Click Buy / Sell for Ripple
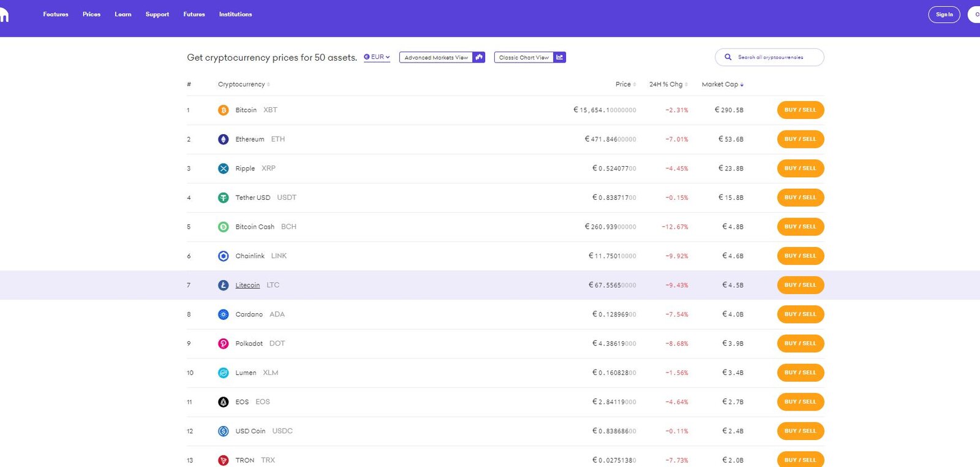The width and height of the screenshot is (980, 467). pyautogui.click(x=801, y=169)
